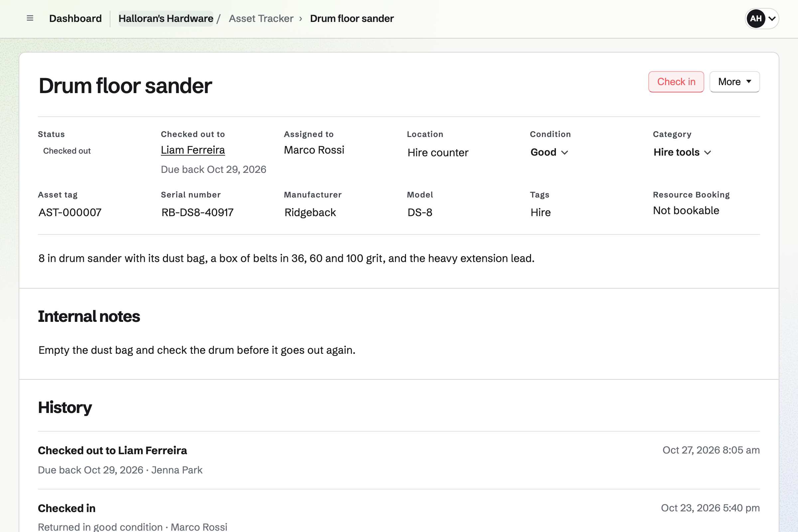Viewport: 798px width, 532px height.
Task: Click the chevron beside Hire tools
Action: coord(708,153)
